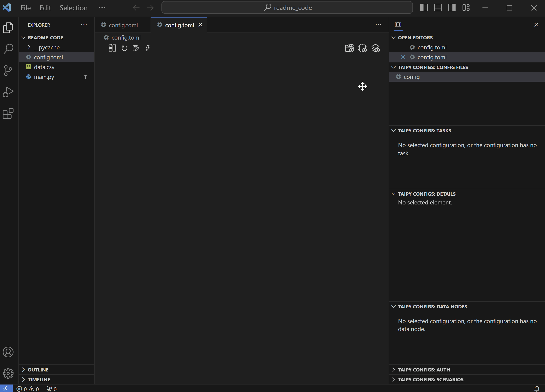Open main.py in the Explorer
This screenshot has height=392, width=545.
coord(44,77)
